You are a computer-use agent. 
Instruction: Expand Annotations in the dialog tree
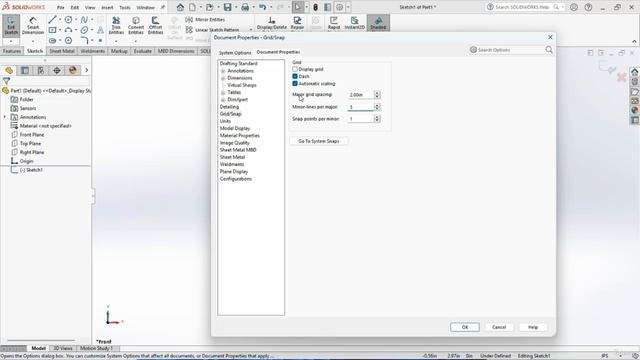pos(223,71)
